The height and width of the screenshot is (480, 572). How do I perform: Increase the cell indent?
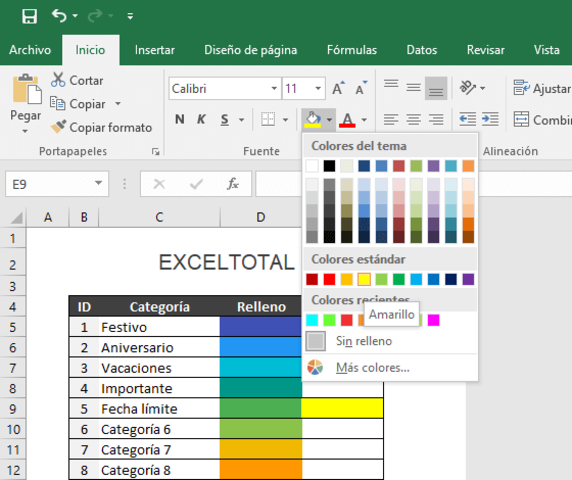(x=490, y=119)
